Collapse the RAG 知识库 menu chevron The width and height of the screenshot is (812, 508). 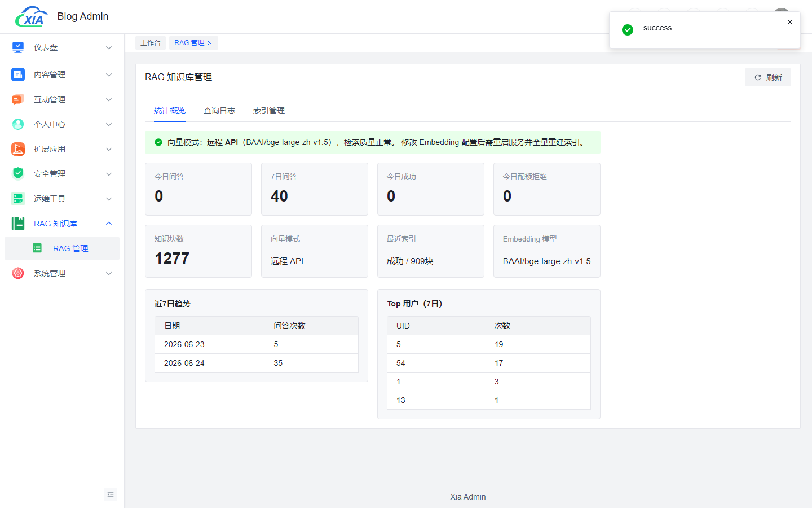tap(109, 224)
